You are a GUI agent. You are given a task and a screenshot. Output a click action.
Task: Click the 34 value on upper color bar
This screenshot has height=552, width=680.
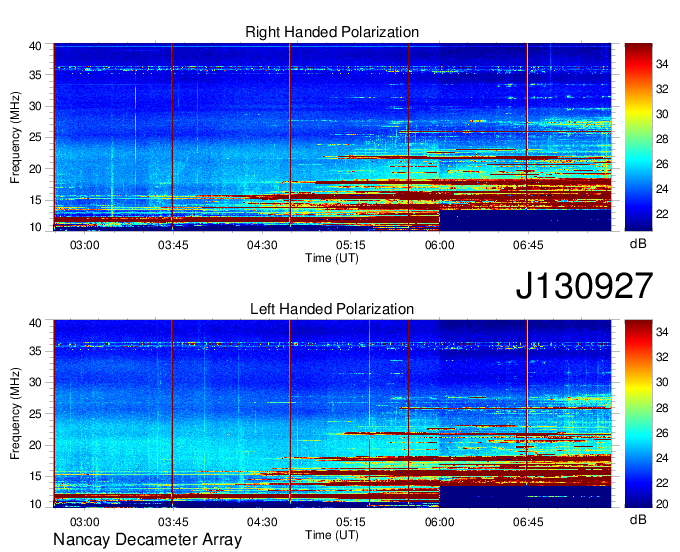pos(662,64)
